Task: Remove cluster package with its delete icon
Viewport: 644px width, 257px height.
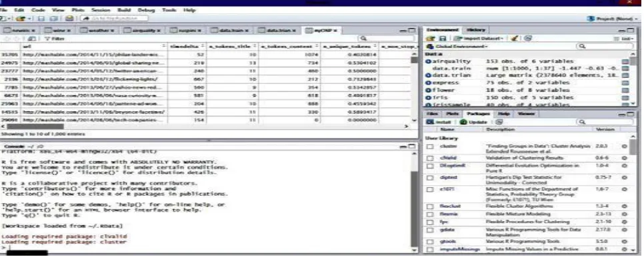Action: pos(624,146)
